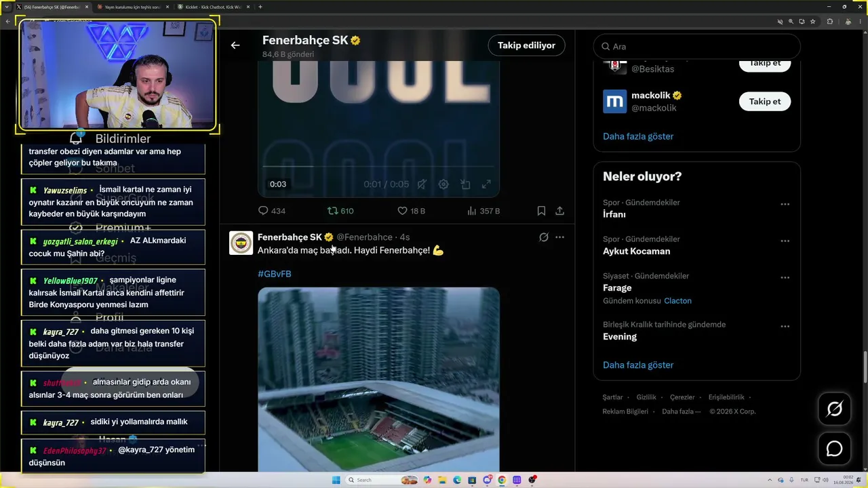Open the Chrome three-dot menu
Screen dimensions: 868x488
860,22
